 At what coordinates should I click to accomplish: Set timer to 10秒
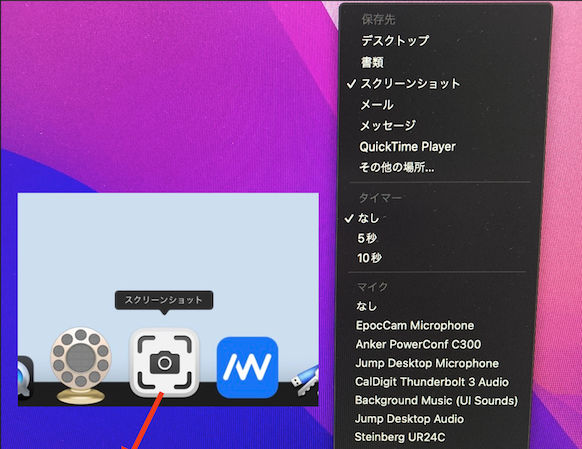(x=369, y=258)
